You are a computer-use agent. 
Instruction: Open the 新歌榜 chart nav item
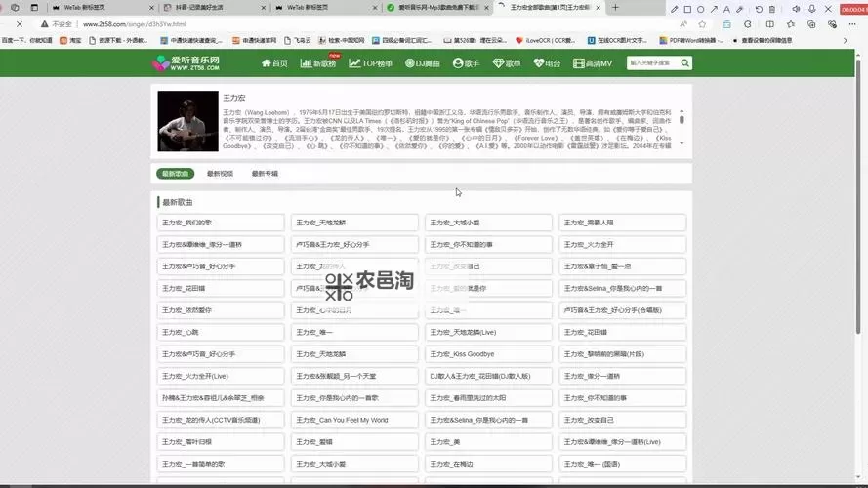[x=318, y=63]
